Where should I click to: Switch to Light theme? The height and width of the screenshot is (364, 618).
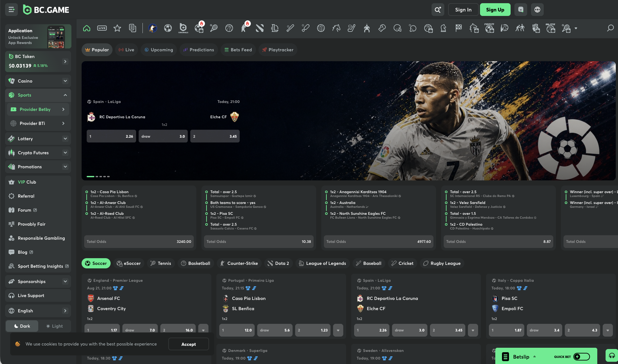point(55,326)
